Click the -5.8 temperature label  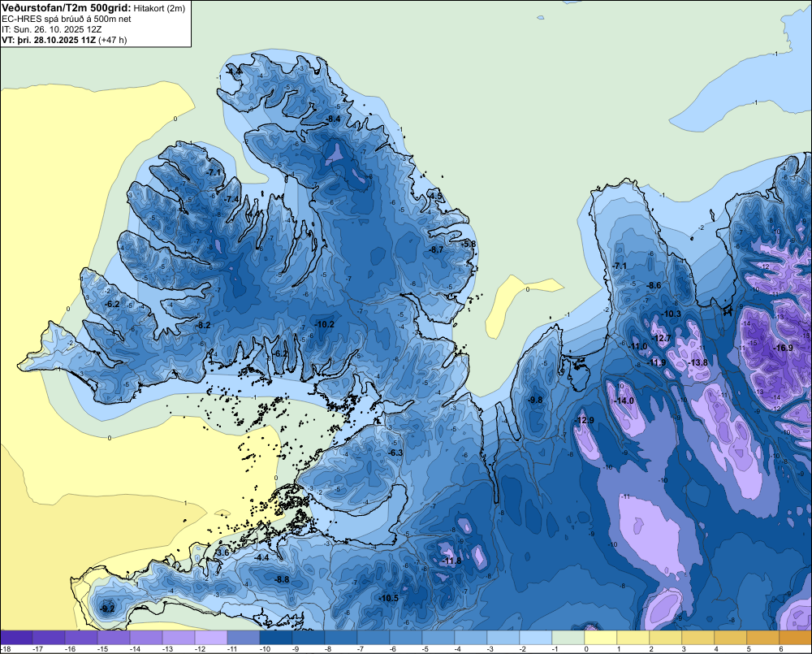click(x=469, y=244)
